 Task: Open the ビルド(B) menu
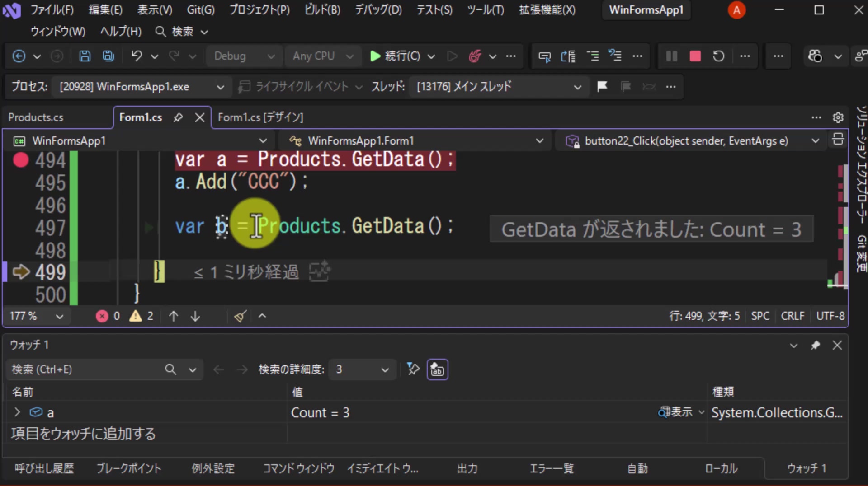click(x=322, y=10)
